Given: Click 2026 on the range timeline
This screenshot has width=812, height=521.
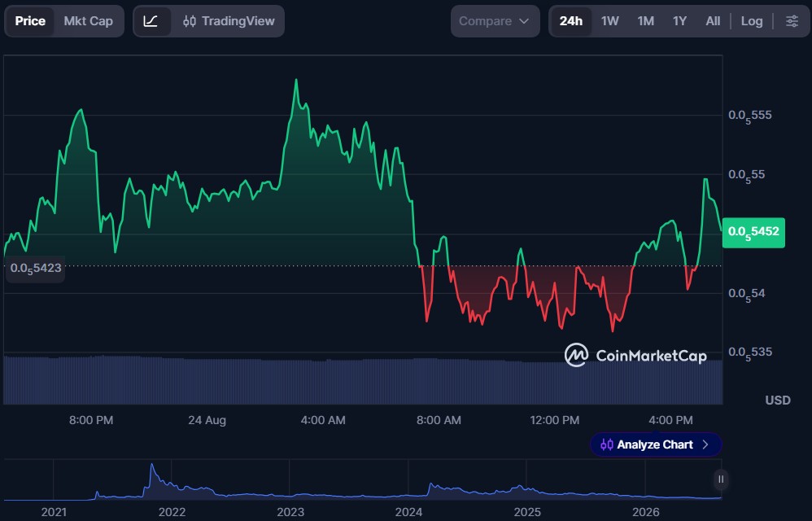Looking at the screenshot, I should [x=646, y=512].
